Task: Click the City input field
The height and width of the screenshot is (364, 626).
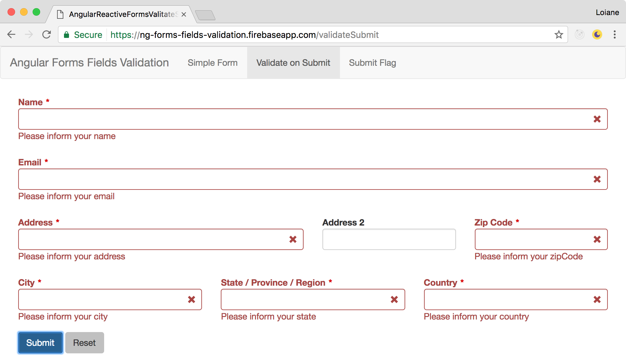Action: pyautogui.click(x=110, y=299)
